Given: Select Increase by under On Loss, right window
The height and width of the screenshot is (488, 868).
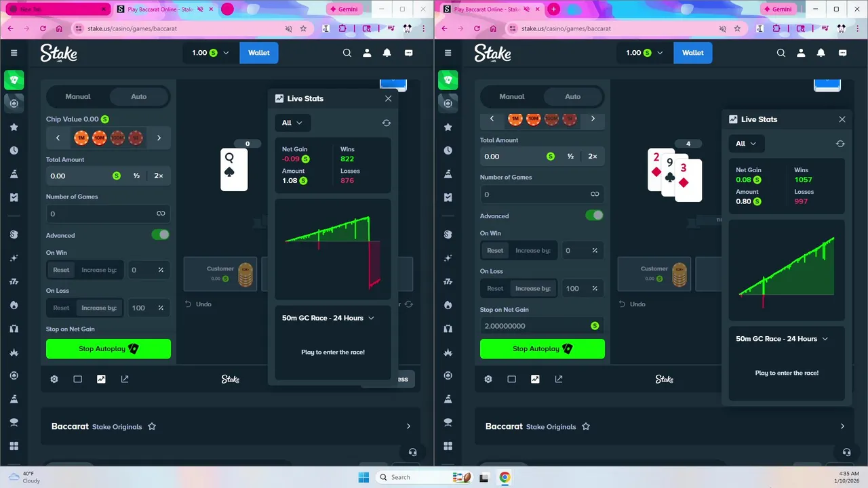Looking at the screenshot, I should click(x=533, y=288).
